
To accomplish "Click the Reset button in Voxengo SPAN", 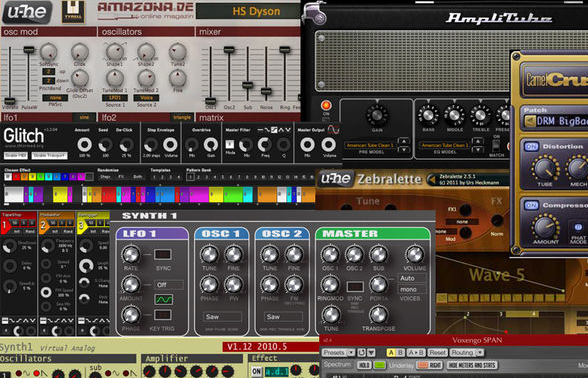I will pos(438,353).
